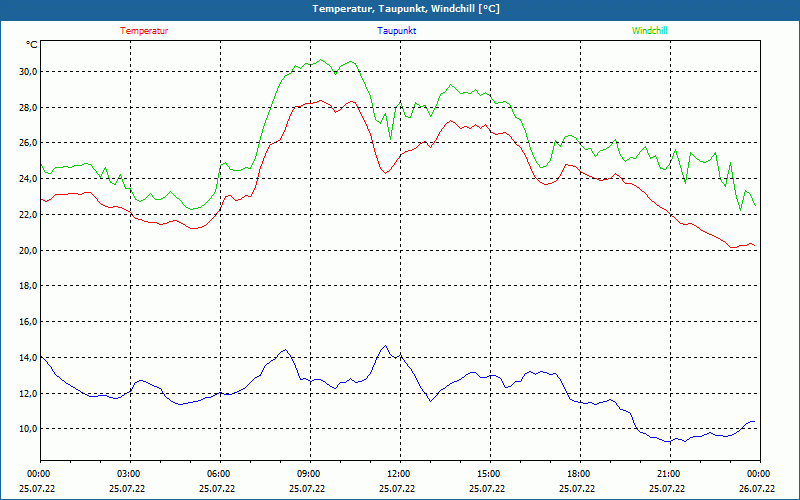
Task: Click the 03:00 time axis label
Action: click(131, 474)
